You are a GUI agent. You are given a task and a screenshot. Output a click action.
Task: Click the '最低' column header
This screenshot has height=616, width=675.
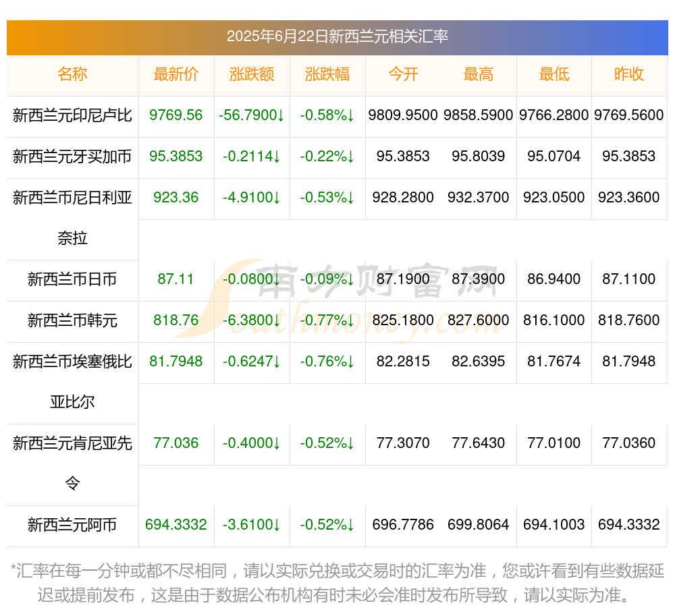point(554,74)
